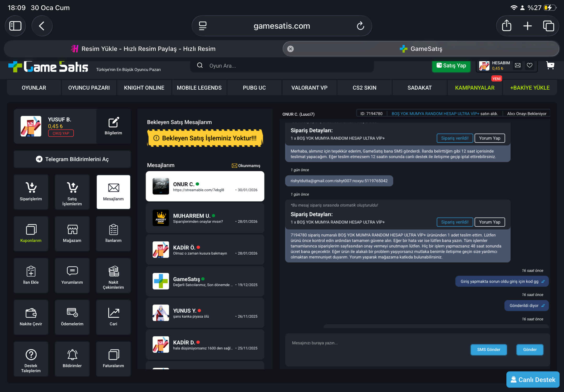
Task: Open KNIGHT ONLINE menu item
Action: 144,88
